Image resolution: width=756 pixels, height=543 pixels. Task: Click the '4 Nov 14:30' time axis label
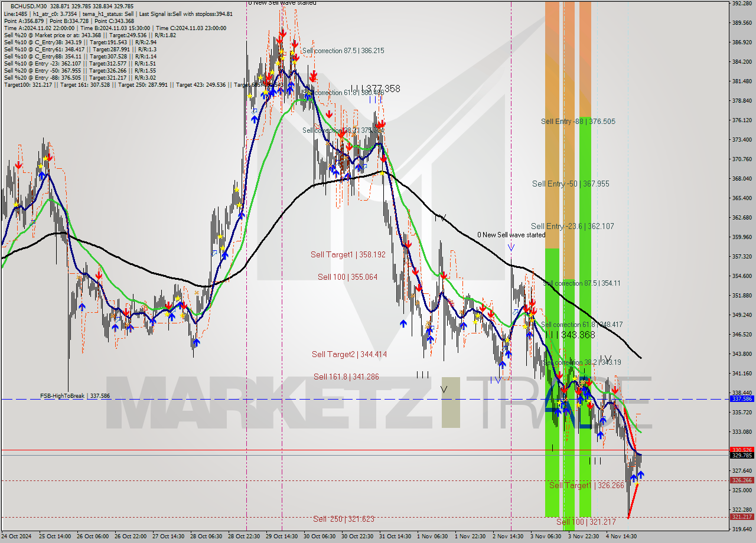coord(621,537)
